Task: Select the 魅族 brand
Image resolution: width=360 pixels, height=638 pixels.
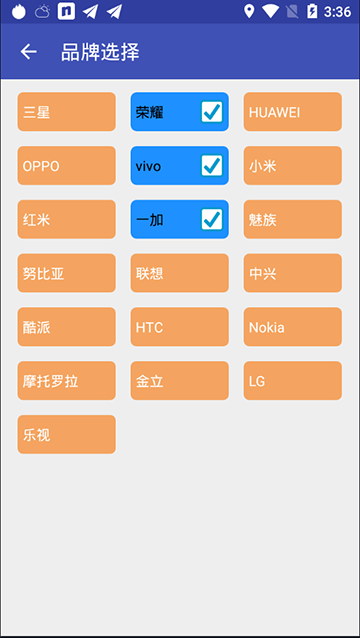Action: pyautogui.click(x=292, y=219)
